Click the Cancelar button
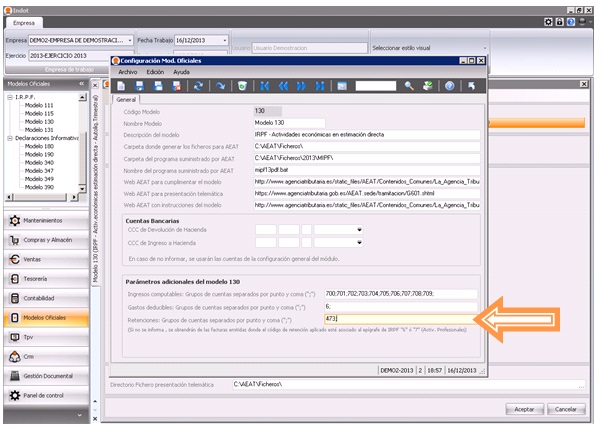This screenshot has width=603, height=431. point(565,408)
